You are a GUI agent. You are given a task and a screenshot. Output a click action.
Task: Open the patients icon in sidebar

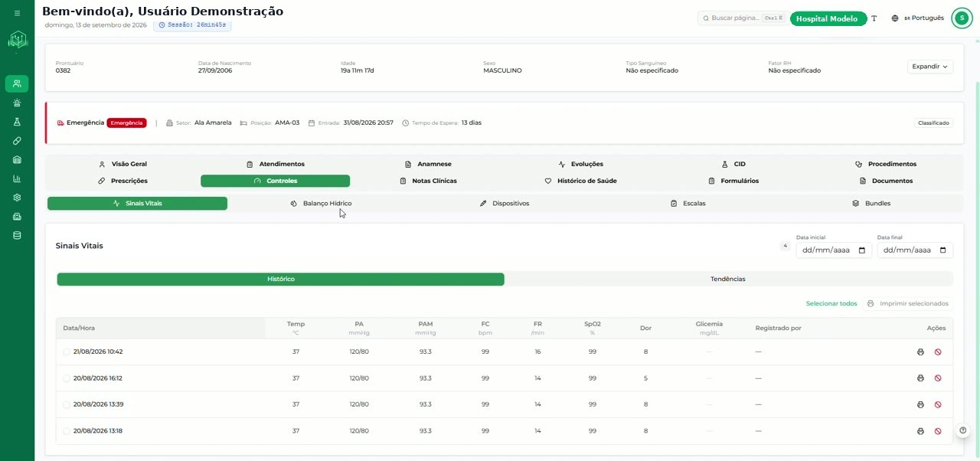[x=17, y=83]
